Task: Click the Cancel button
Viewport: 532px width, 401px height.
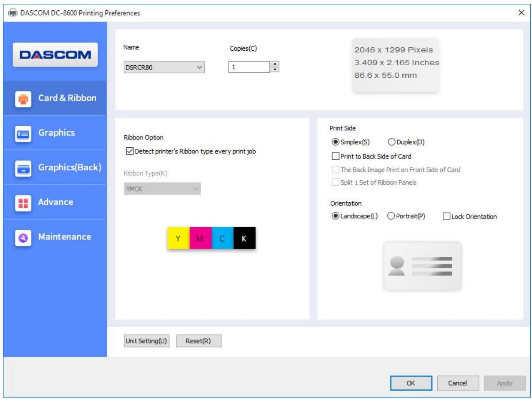Action: coord(458,383)
